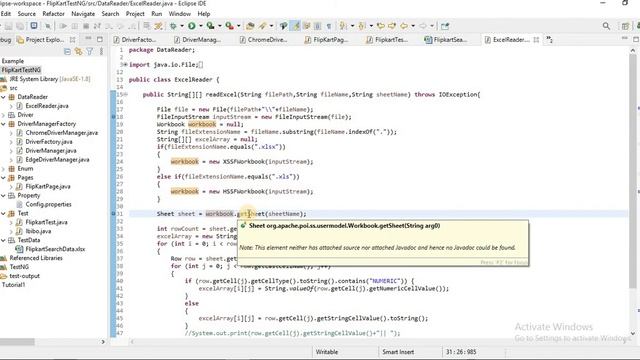Collapse the DriverManagerFactory package node
Viewport: 640px width, 360px height.
coord(3,124)
